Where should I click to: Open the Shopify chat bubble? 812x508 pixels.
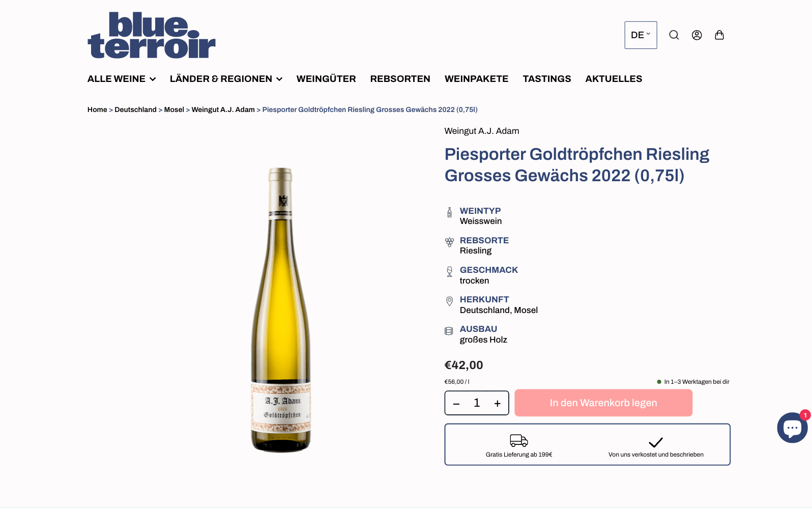792,428
